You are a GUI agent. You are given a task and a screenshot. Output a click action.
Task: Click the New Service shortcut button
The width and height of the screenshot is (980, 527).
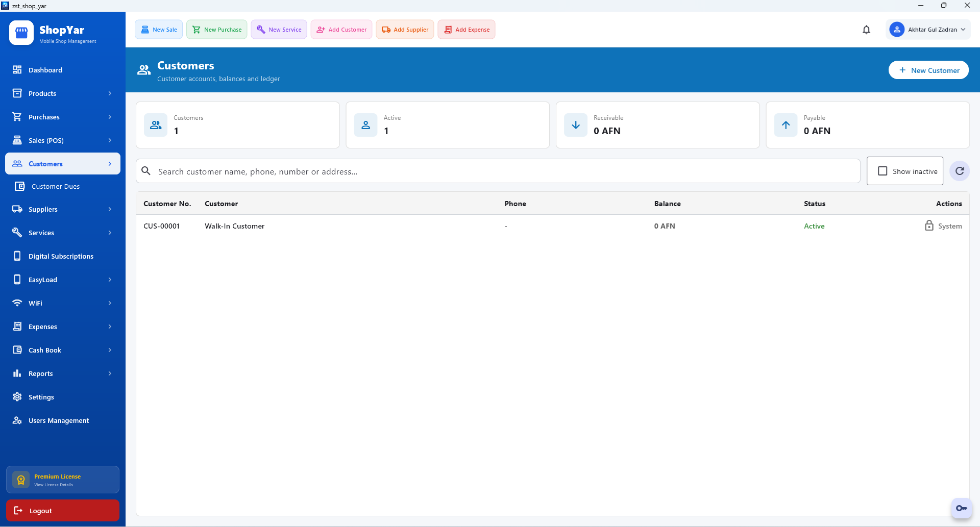click(x=279, y=30)
